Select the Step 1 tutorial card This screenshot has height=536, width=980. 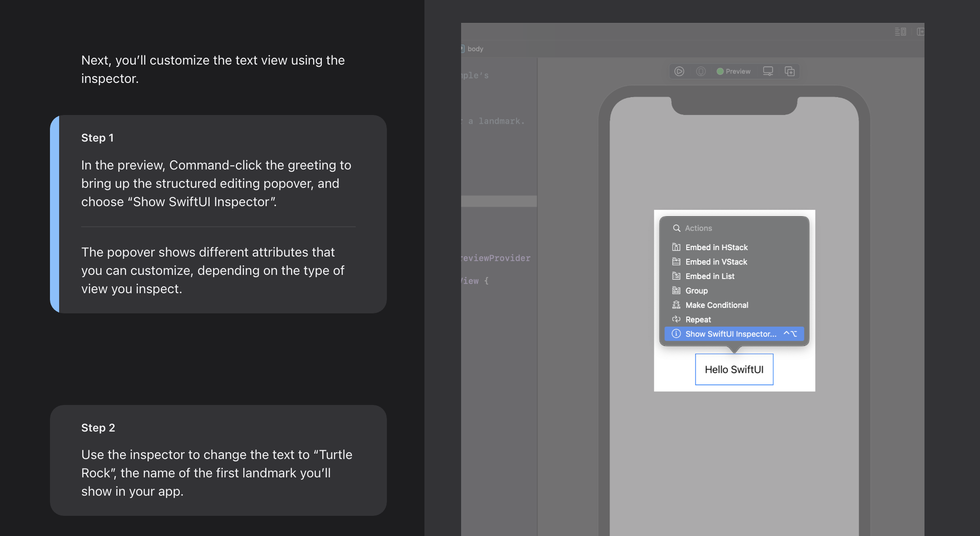tap(218, 214)
